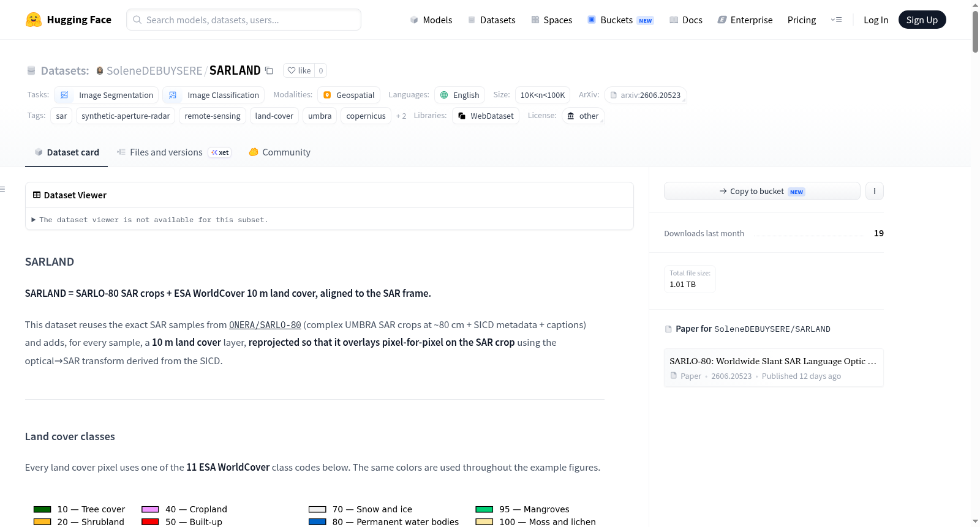The height and width of the screenshot is (527, 980).
Task: Open the Pricing page
Action: [x=802, y=20]
